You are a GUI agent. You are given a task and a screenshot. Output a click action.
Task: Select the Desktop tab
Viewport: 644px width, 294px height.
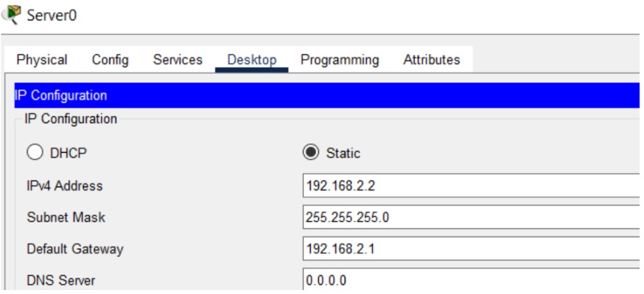[251, 60]
